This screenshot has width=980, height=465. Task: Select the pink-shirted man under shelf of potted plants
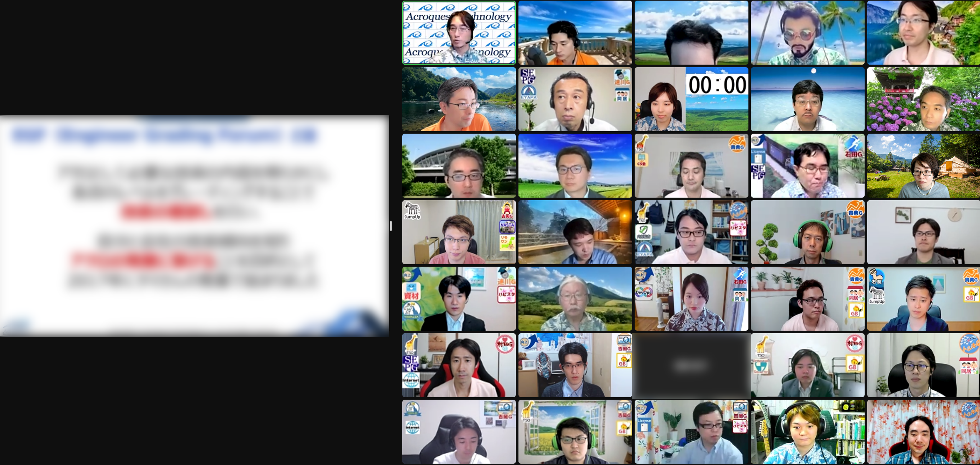807,299
